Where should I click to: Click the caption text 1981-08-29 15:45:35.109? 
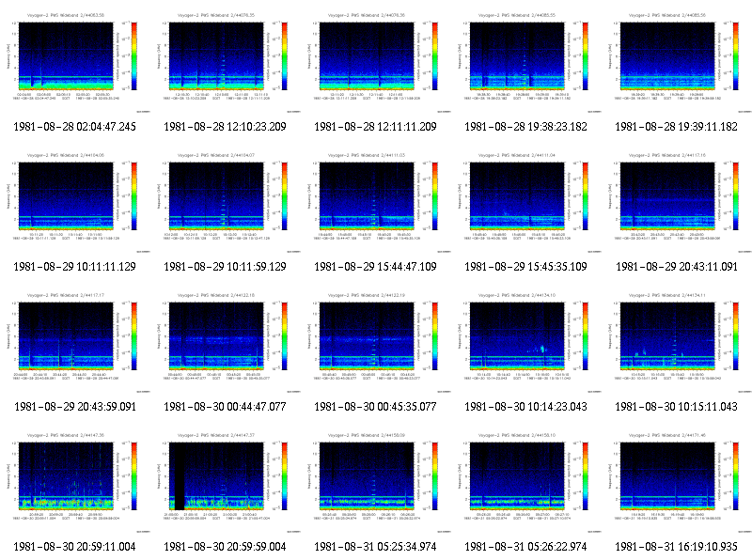point(526,267)
